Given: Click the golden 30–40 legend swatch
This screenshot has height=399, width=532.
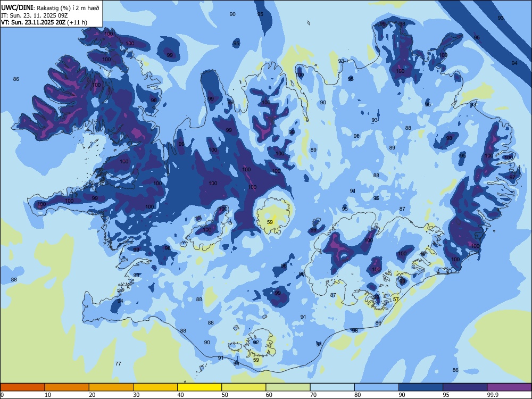Looking at the screenshot, I should coord(155,387).
